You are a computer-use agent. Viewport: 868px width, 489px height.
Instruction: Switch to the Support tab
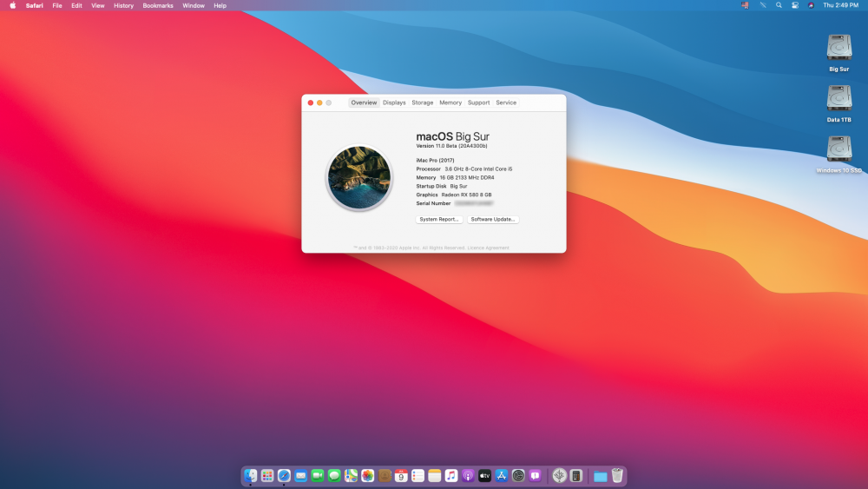pyautogui.click(x=479, y=102)
